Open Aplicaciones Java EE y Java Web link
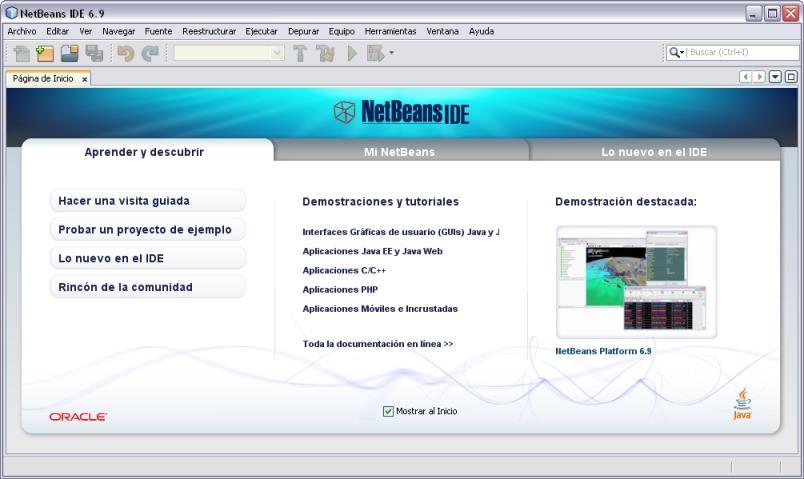The width and height of the screenshot is (804, 479). click(x=372, y=251)
